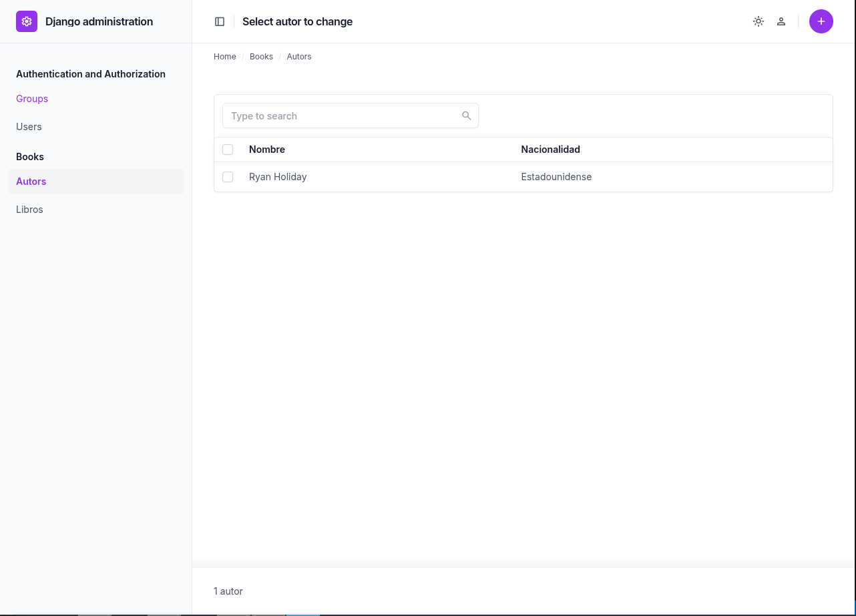The width and height of the screenshot is (856, 616).
Task: Add a new autor with plus button
Action: pos(821,21)
